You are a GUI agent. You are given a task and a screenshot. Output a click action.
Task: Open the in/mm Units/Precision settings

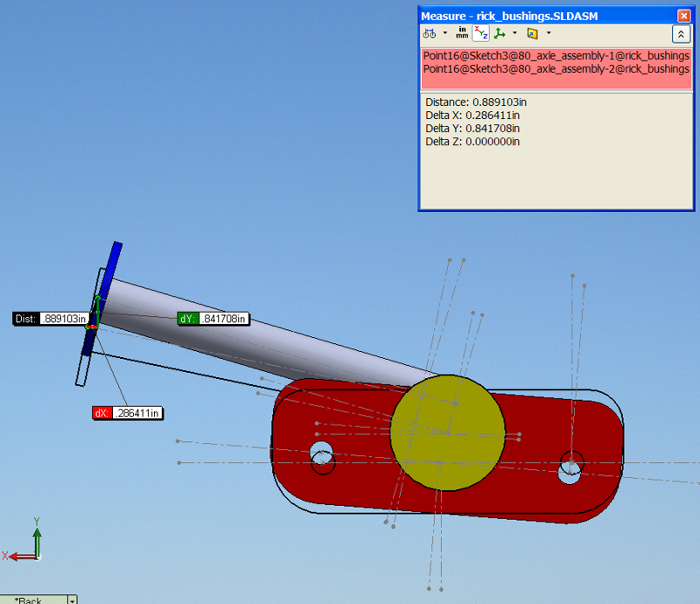coord(462,33)
